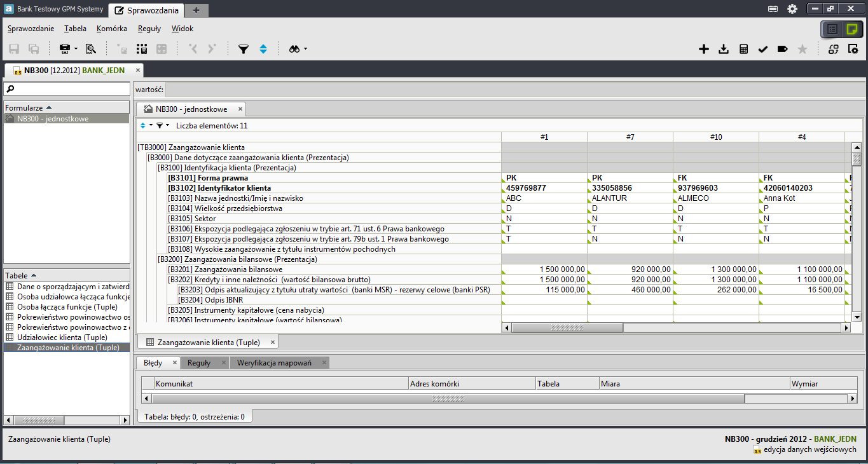Image resolution: width=868 pixels, height=464 pixels.
Task: Open the binoculars search dropdown arrow
Action: 306,49
